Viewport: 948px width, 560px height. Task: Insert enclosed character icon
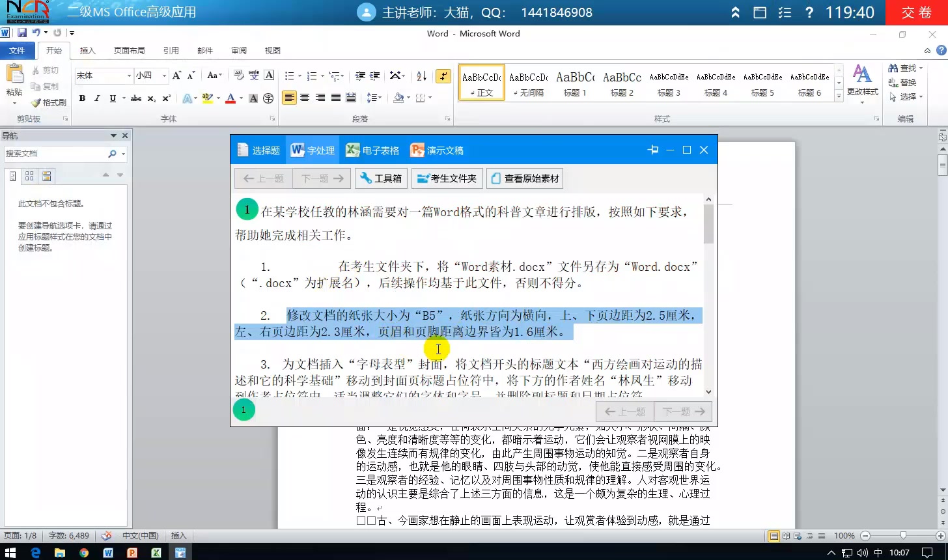click(268, 98)
